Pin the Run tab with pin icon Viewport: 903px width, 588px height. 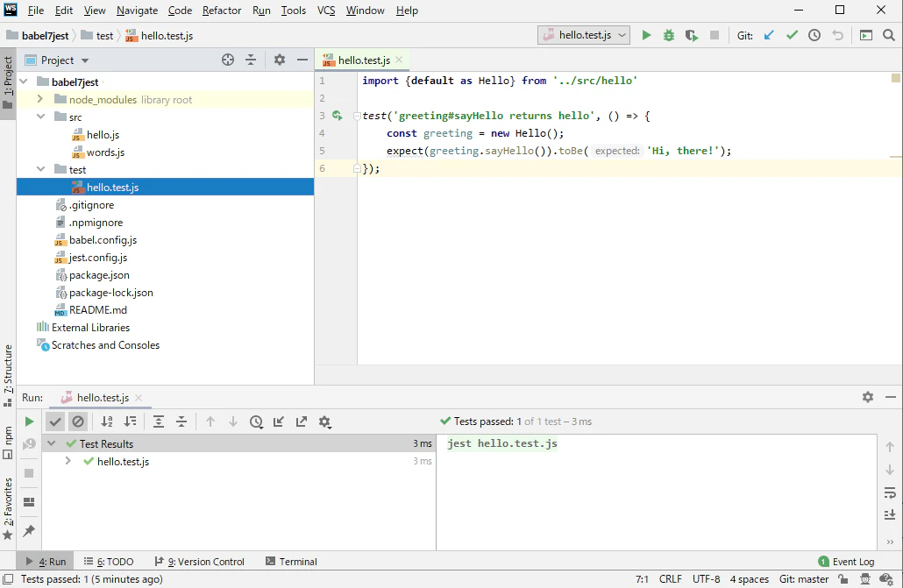pyautogui.click(x=29, y=531)
